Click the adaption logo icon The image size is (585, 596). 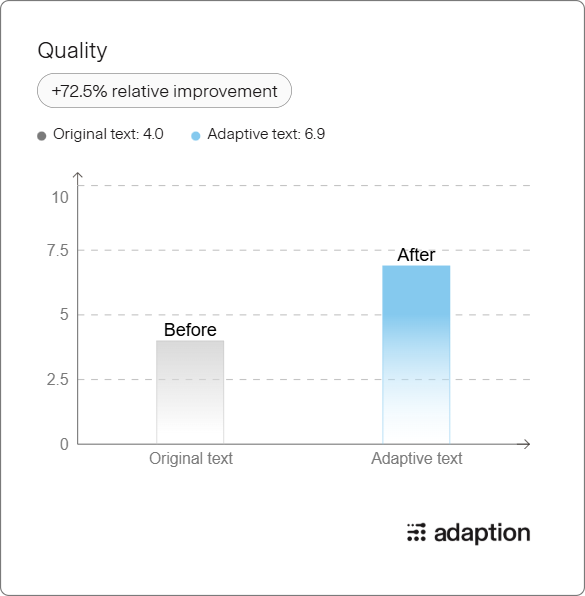point(416,532)
